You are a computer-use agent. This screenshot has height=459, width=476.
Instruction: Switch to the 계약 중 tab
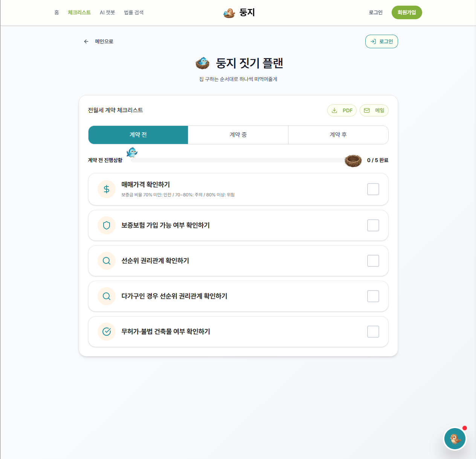(238, 135)
